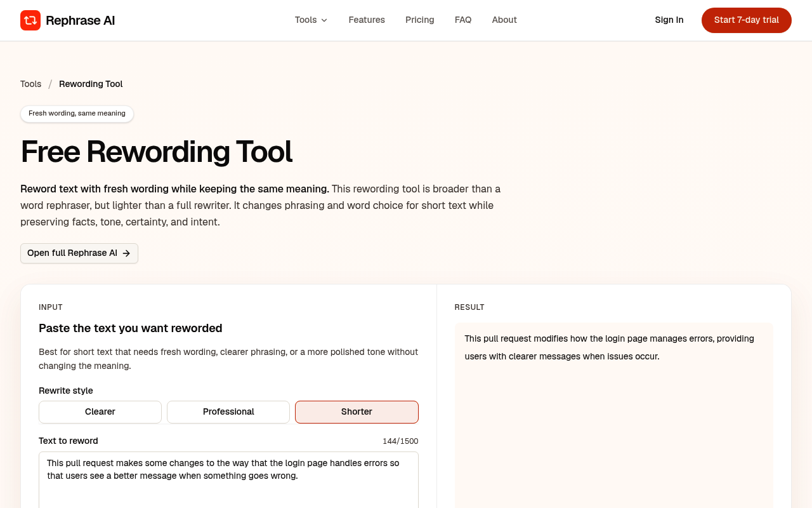The width and height of the screenshot is (812, 508).
Task: Go to the Tools breadcrumb
Action: [x=30, y=84]
